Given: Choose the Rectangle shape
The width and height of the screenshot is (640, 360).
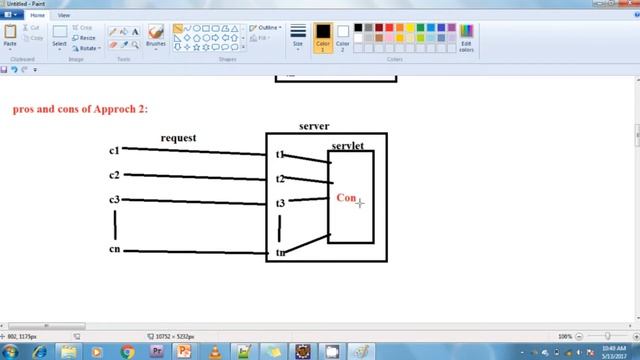Looking at the screenshot, I should pos(206,29).
